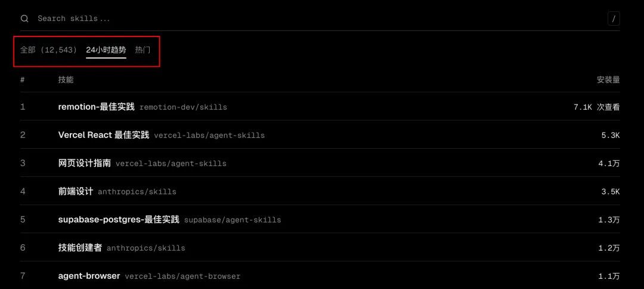Select the 24小时趋势 tab
Viewport: 644px width, 289px height.
coord(106,50)
